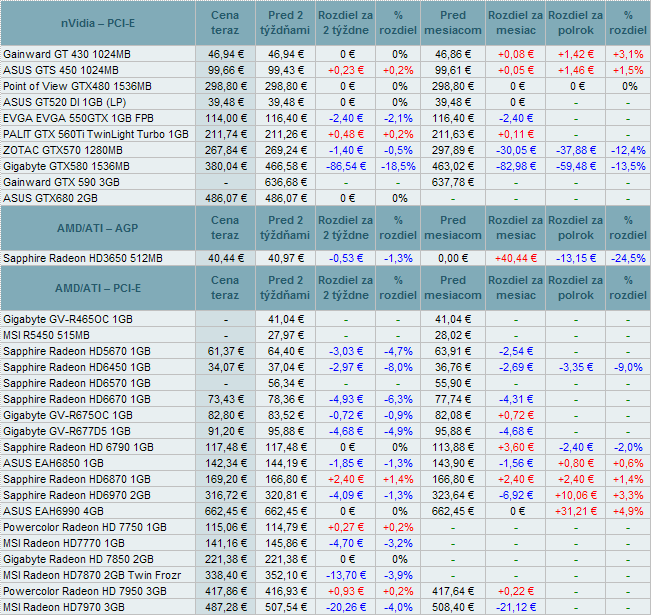Click the +40,44 € monthly difference cell
Viewport: 651px width, 615px height.
point(516,258)
